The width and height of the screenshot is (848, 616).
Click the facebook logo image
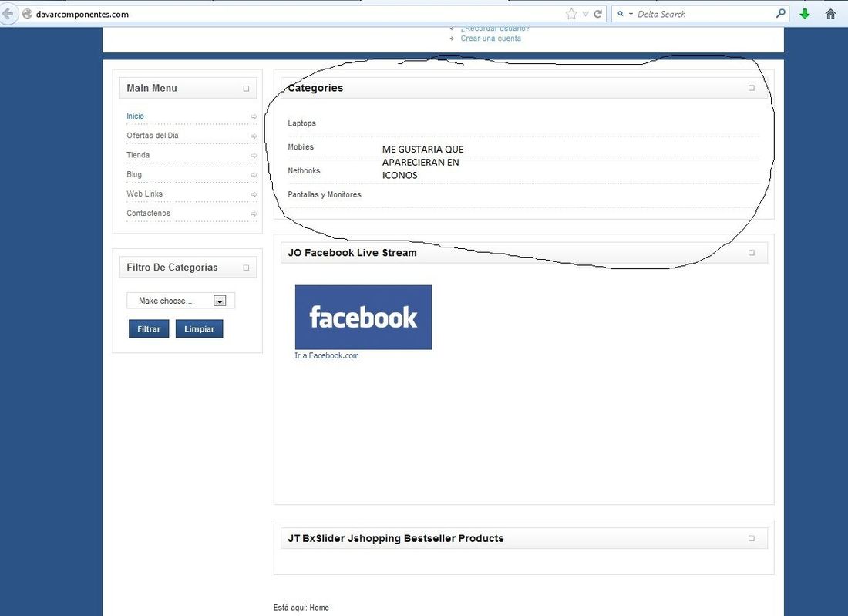coord(363,317)
